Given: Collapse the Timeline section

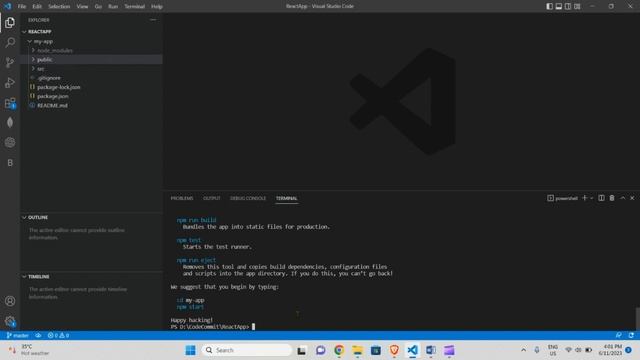Looking at the screenshot, I should click(92, 276).
